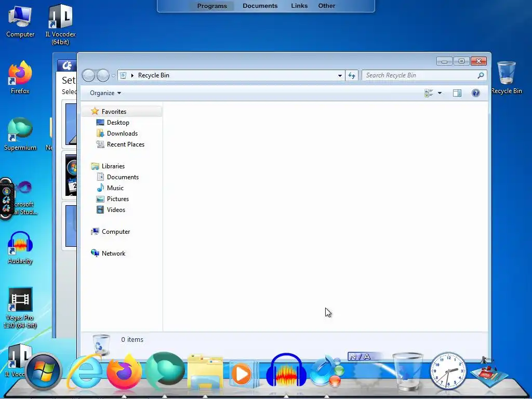Image resolution: width=532 pixels, height=399 pixels.
Task: Open IL Vocodex (64bit) desktop shortcut
Action: pyautogui.click(x=60, y=24)
